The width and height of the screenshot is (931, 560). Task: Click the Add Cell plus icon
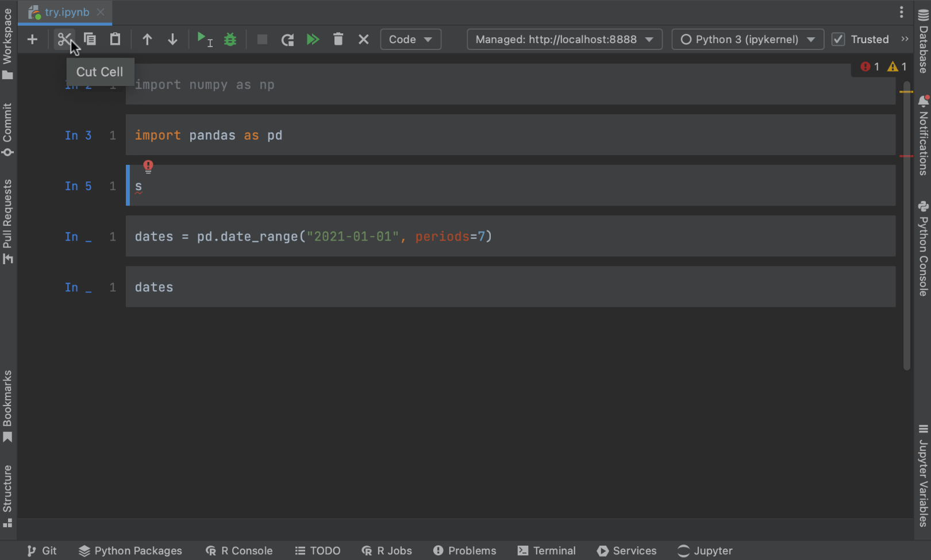point(32,40)
